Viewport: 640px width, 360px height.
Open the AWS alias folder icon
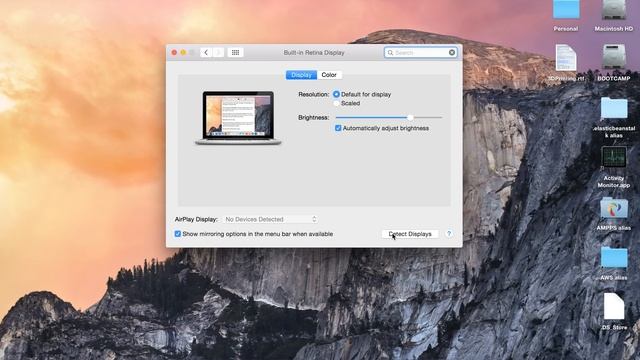coord(614,258)
